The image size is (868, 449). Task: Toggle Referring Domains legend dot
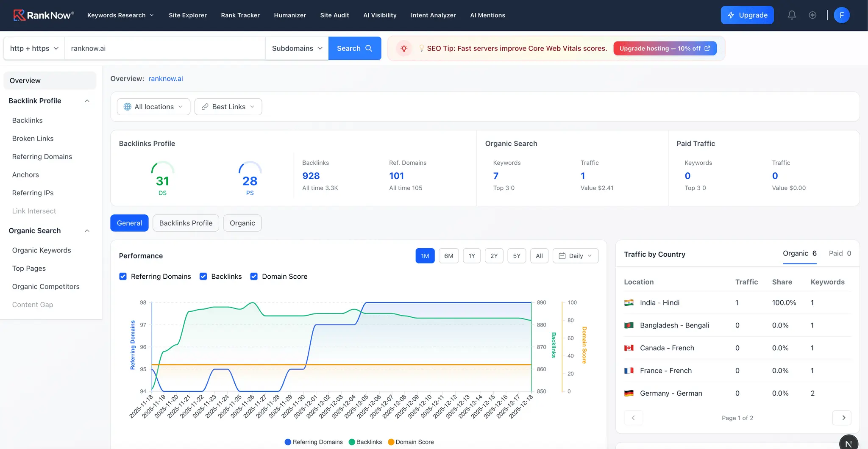[288, 442]
